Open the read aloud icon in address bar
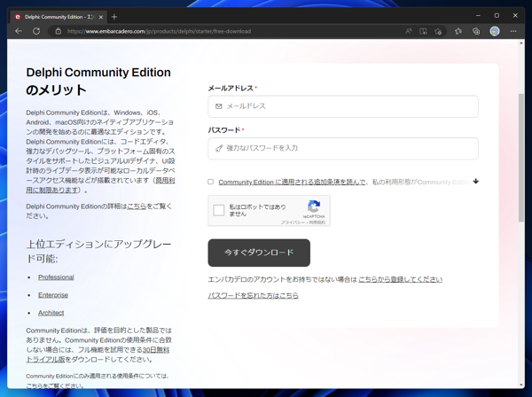 coord(409,31)
